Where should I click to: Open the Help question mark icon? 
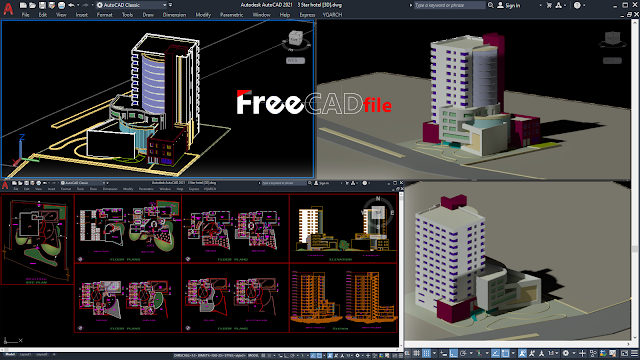pyautogui.click(x=577, y=5)
